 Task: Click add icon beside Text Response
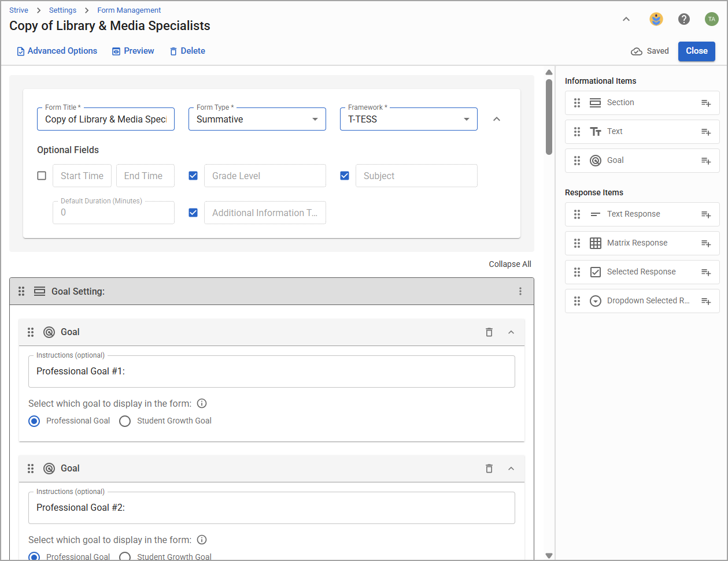tap(706, 214)
